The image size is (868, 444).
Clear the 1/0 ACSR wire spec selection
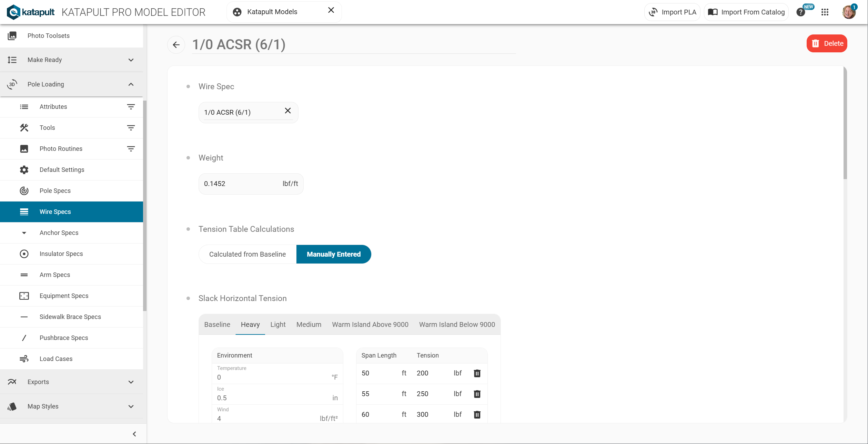288,111
